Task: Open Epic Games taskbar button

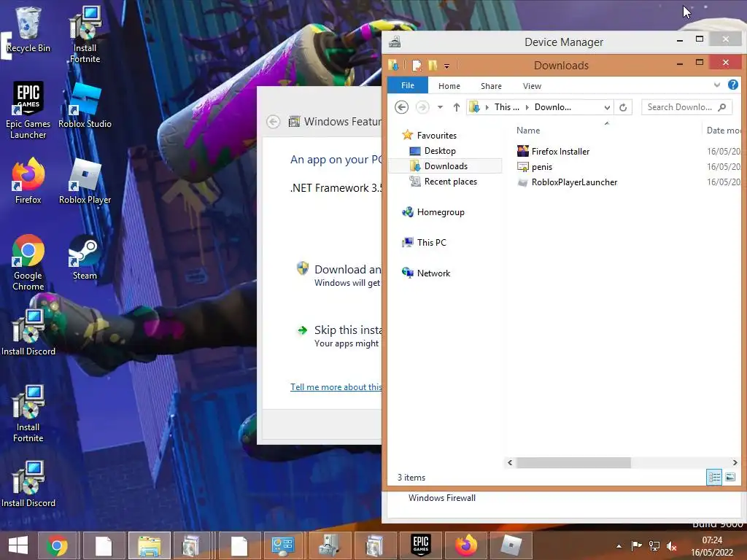Action: click(x=421, y=545)
